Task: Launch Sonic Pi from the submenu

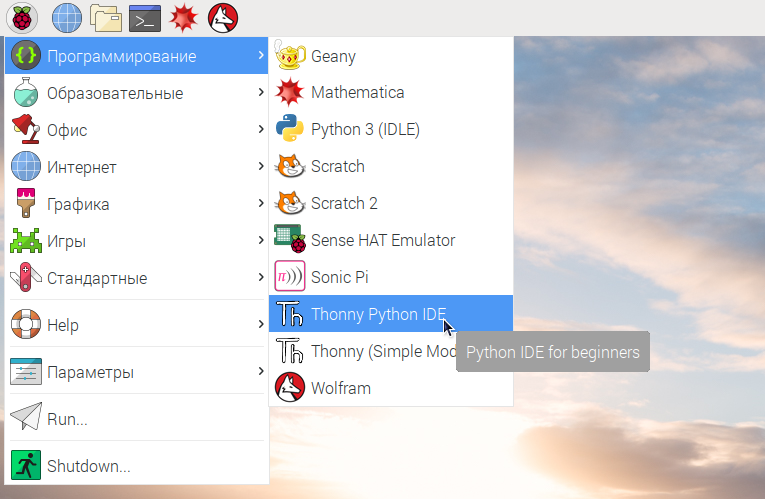Action: [391, 277]
